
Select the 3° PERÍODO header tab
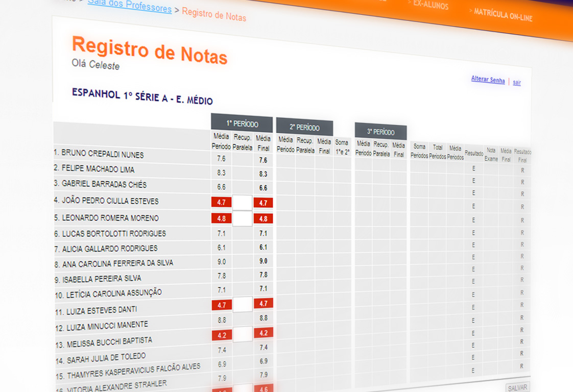[380, 132]
